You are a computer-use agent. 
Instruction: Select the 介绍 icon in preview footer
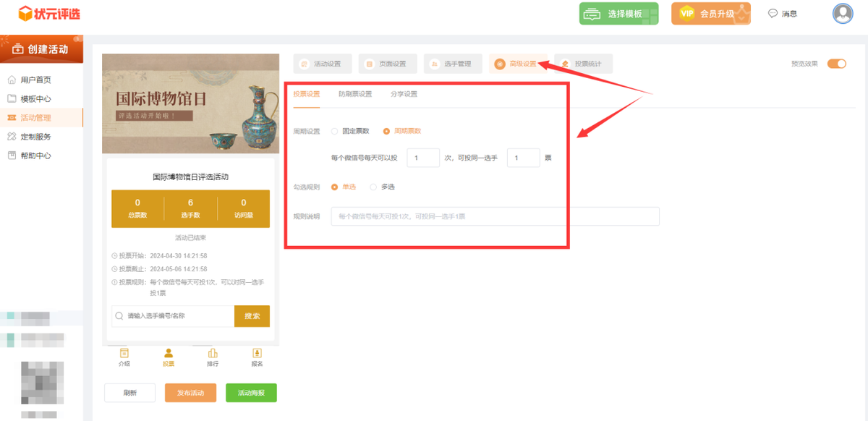point(124,354)
